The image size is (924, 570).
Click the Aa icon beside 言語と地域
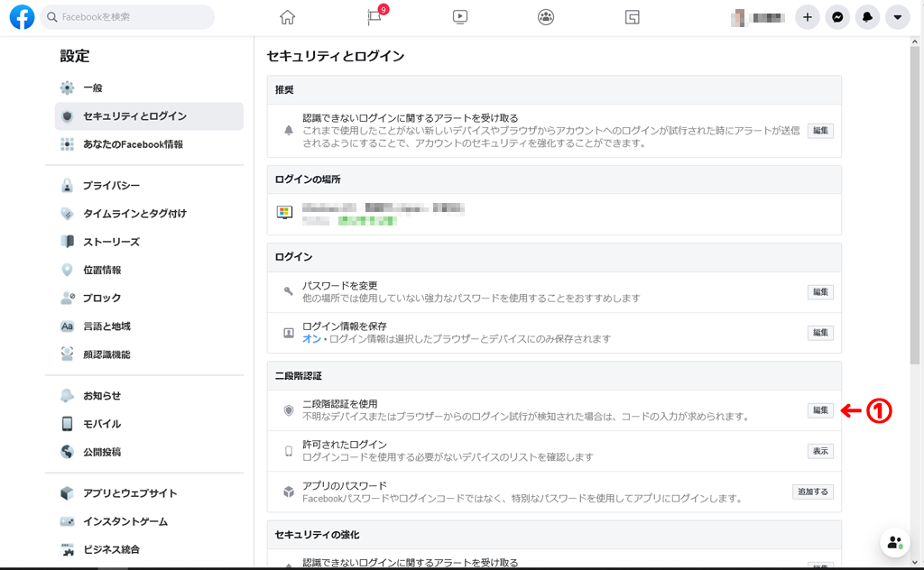(x=67, y=326)
